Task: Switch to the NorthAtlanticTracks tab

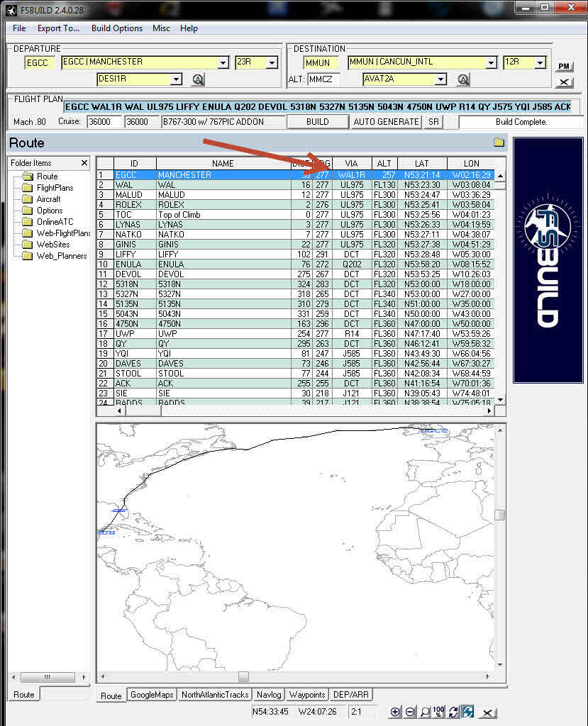Action: 215,695
